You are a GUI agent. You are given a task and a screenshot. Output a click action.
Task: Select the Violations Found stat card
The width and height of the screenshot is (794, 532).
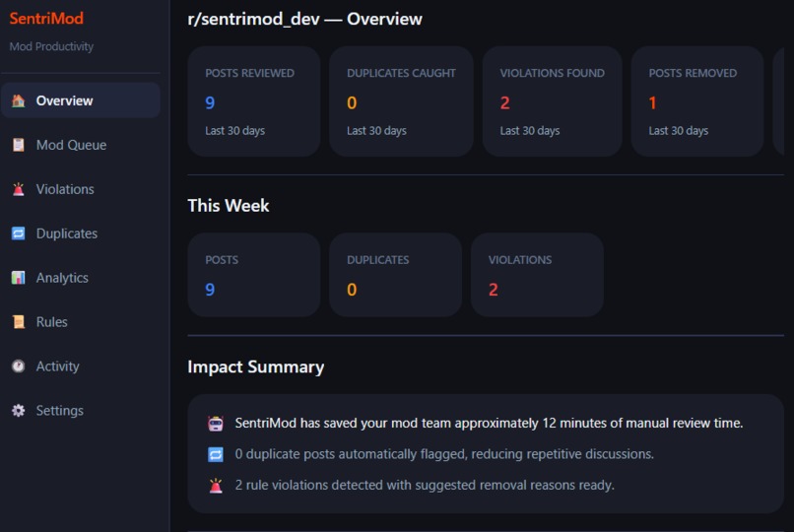[x=552, y=101]
